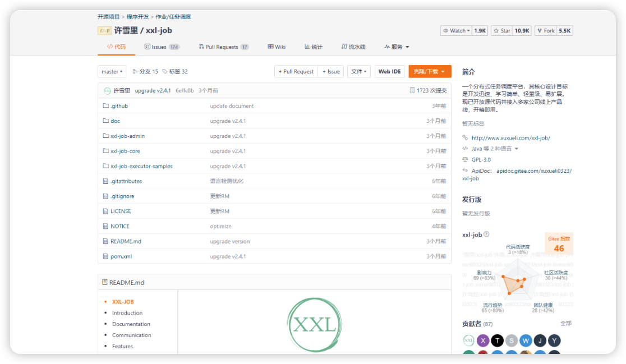Open the 统计 tab
Image resolution: width=626 pixels, height=364 pixels.
tap(314, 47)
